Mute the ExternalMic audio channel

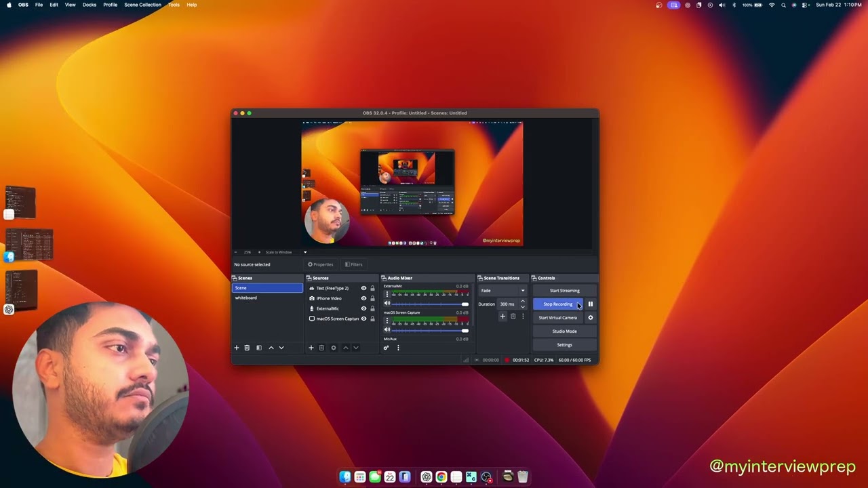tap(387, 304)
